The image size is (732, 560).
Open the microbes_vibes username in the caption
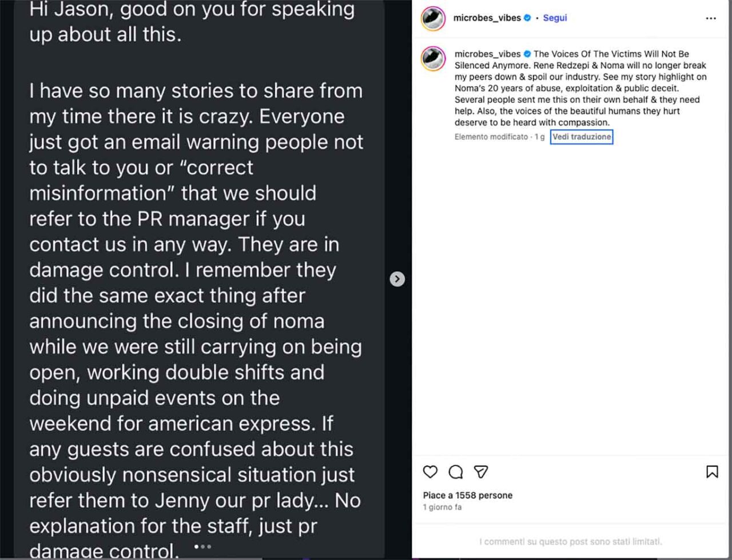[x=487, y=54]
